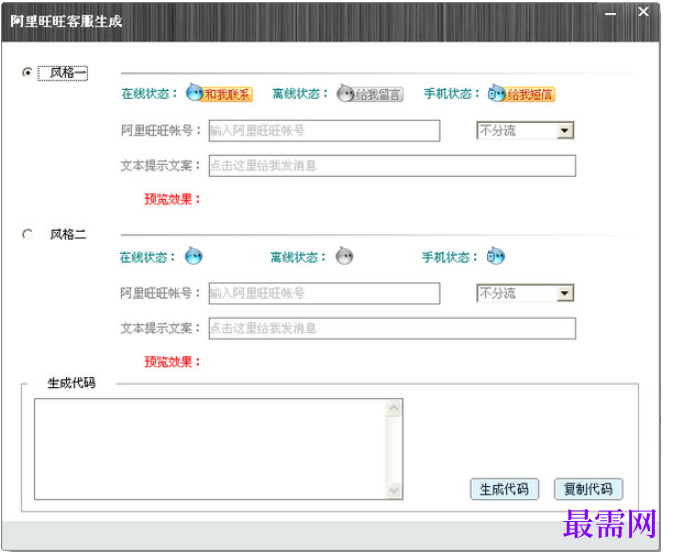Click the mobile Wangwang icon in 风格二

[x=496, y=256]
